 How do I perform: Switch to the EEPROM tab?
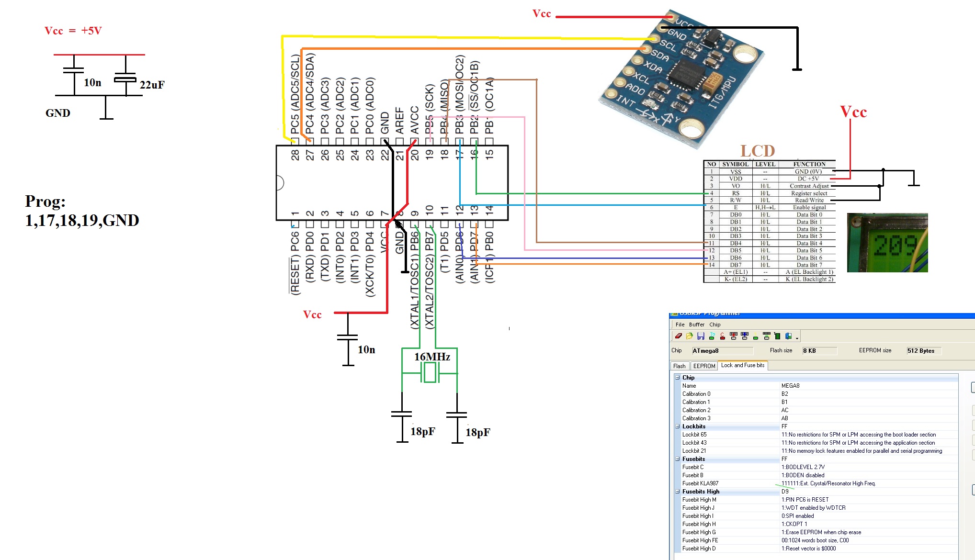point(704,366)
